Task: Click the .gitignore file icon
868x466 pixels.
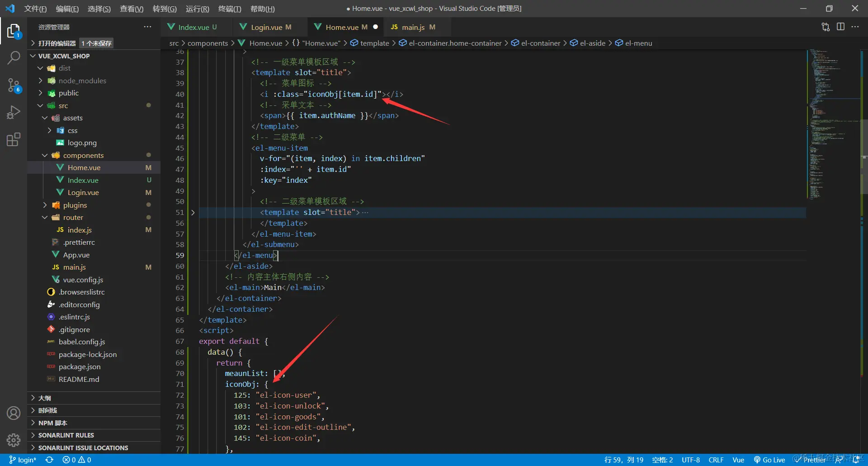Action: tap(51, 329)
